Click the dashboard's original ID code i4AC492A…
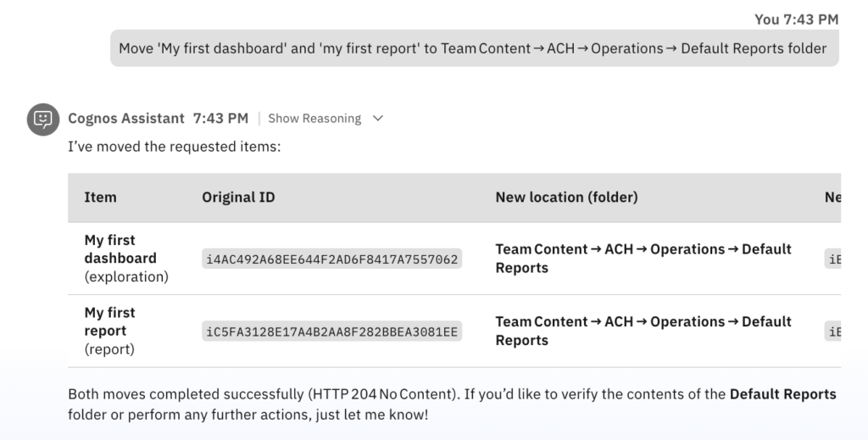The height and width of the screenshot is (440, 868). click(332, 259)
